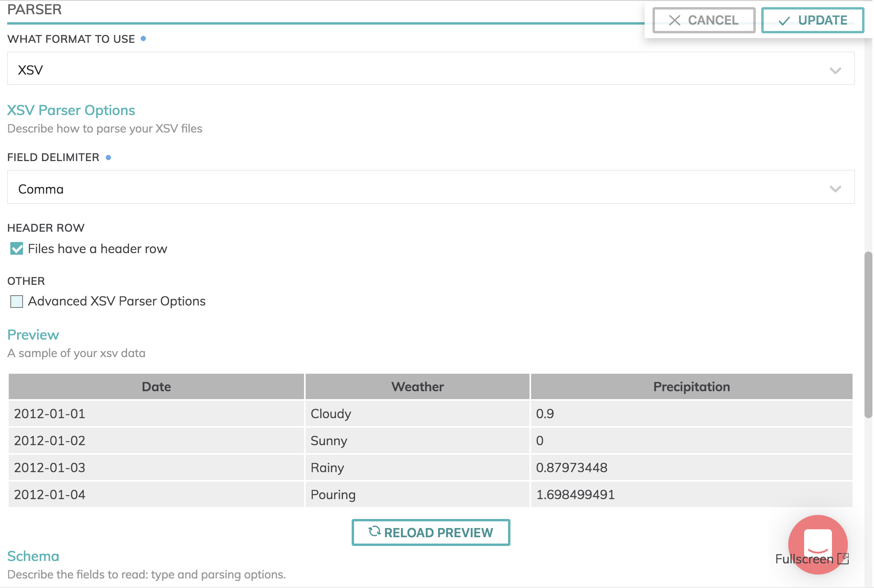Click the chevron arrow of format selector
874x588 pixels.
tap(835, 71)
